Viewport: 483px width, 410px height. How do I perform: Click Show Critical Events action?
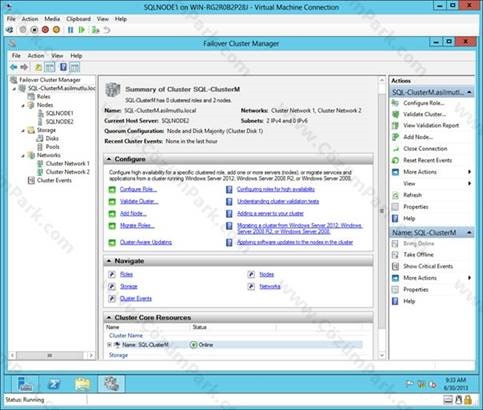coord(428,266)
